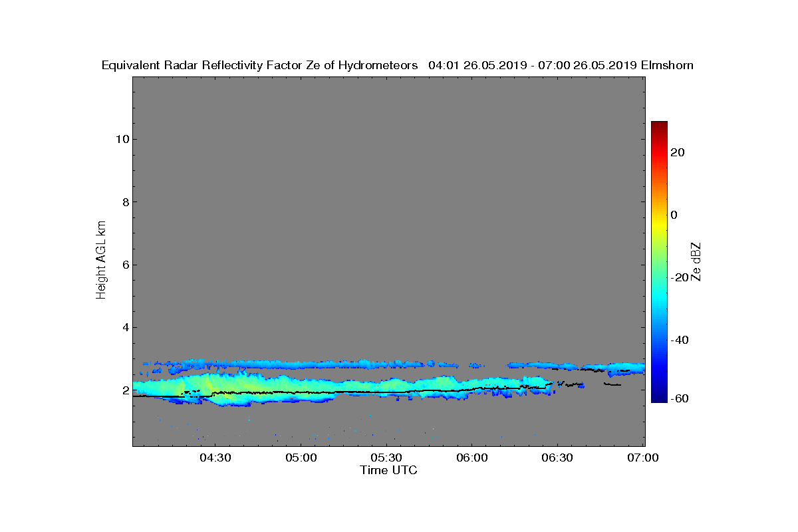798x532 pixels.
Task: Click the height tick label '6'
Action: coord(124,265)
